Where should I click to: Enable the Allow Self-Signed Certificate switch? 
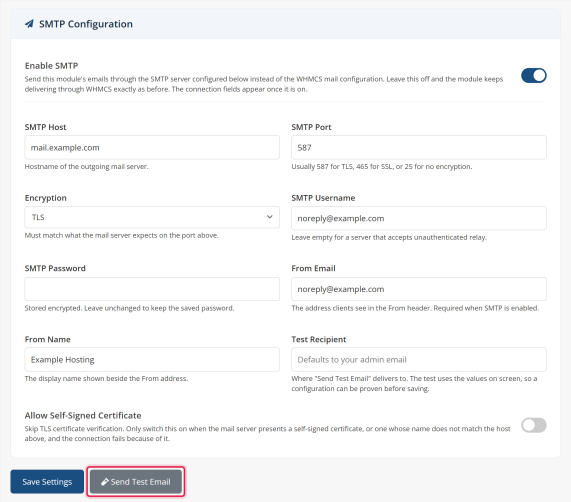click(x=533, y=425)
